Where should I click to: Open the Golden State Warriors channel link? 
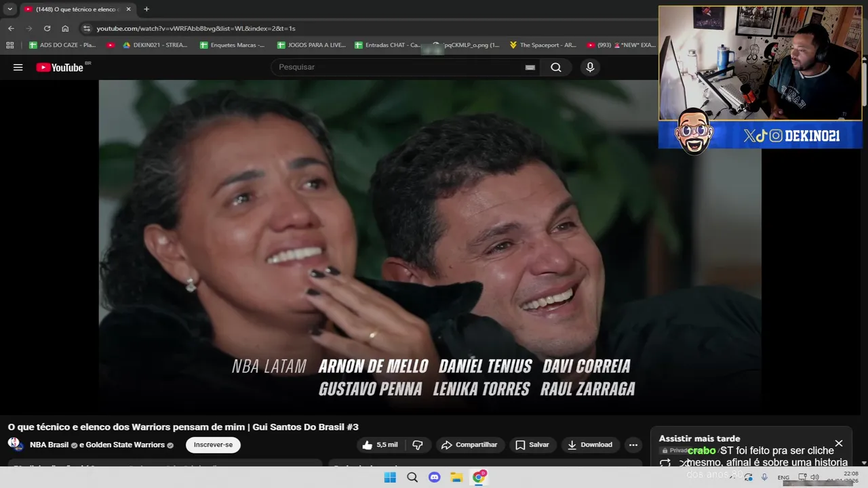coord(126,445)
